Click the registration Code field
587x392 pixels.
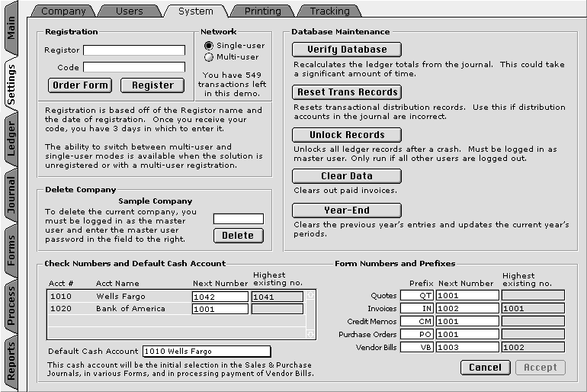(x=134, y=67)
